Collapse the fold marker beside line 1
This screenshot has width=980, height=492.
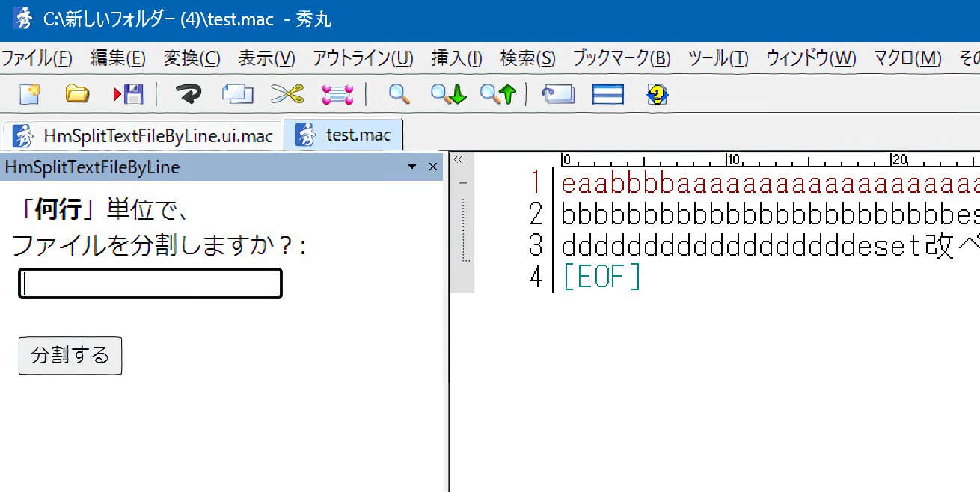point(463,182)
